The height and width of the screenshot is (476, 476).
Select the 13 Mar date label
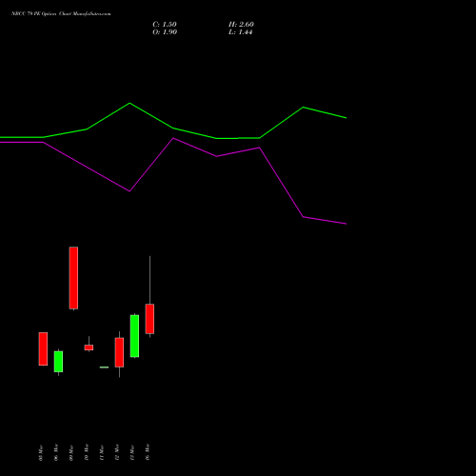click(132, 453)
